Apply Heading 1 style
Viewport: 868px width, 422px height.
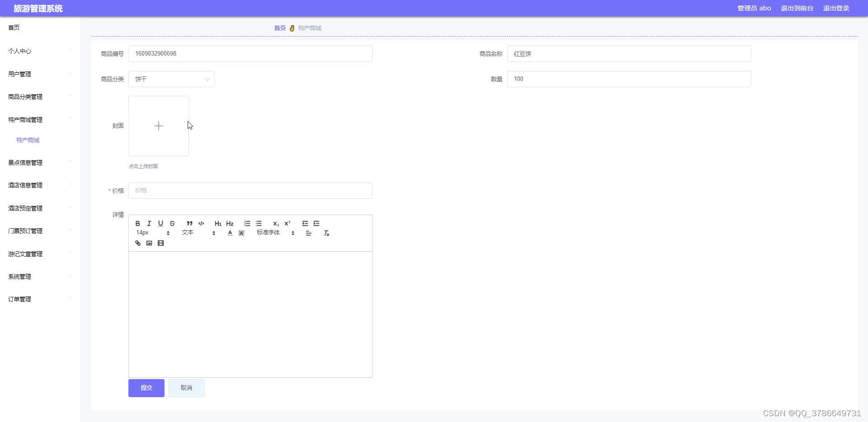pyautogui.click(x=218, y=224)
